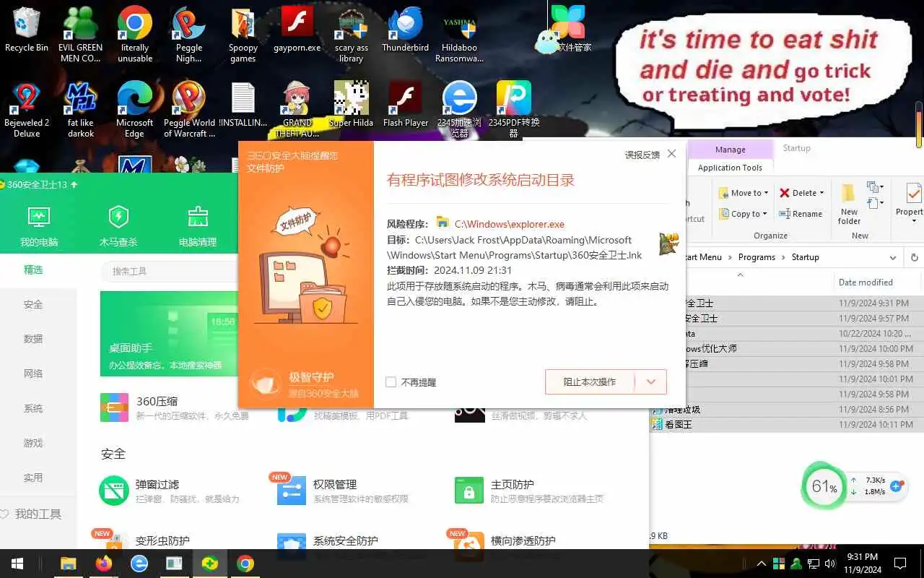The height and width of the screenshot is (578, 924).
Task: Open the Delete dropdown in Explorer
Action: [x=802, y=193]
